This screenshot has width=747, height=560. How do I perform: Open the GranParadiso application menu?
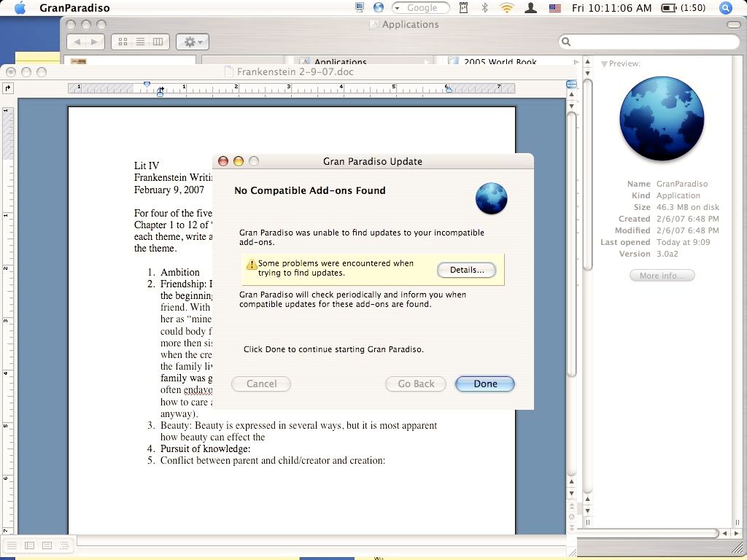[x=74, y=8]
